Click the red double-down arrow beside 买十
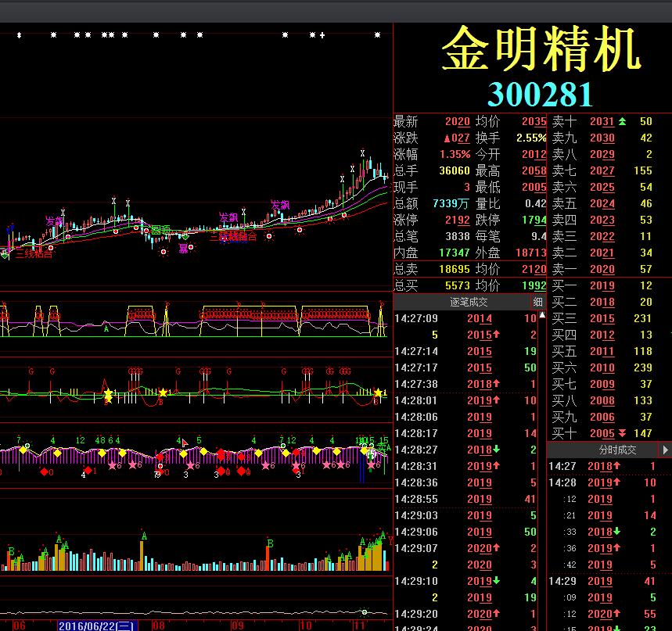Viewport: 672px width, 631px height. tap(622, 433)
